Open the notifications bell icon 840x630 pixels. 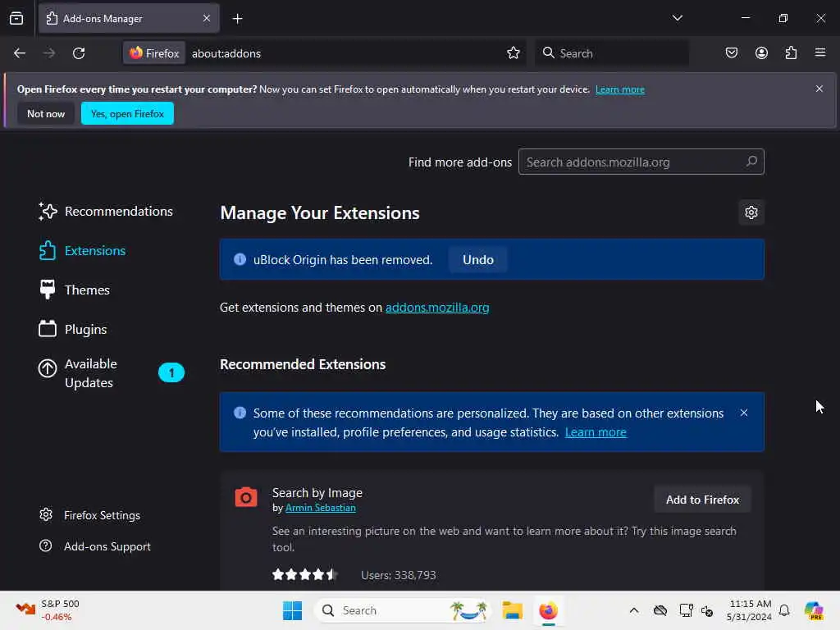click(x=784, y=610)
